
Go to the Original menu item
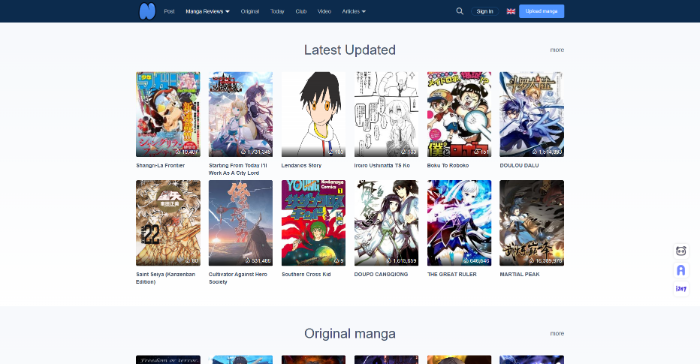pos(250,11)
